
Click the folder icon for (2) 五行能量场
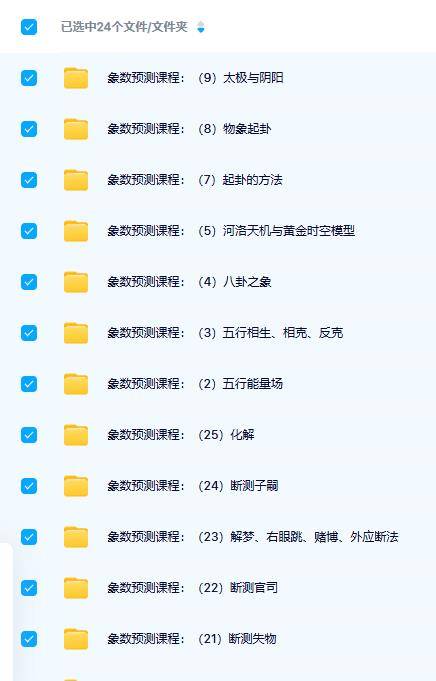76,384
